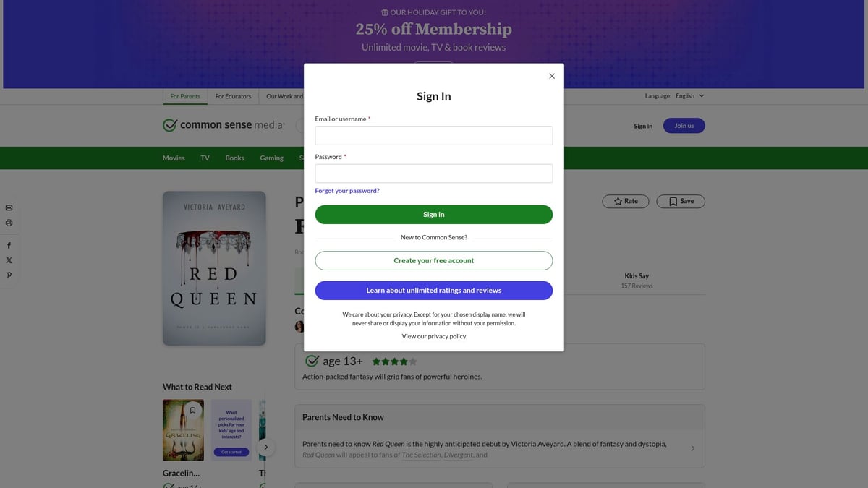The image size is (868, 488).
Task: Switch to the For Educators tab
Action: (233, 96)
